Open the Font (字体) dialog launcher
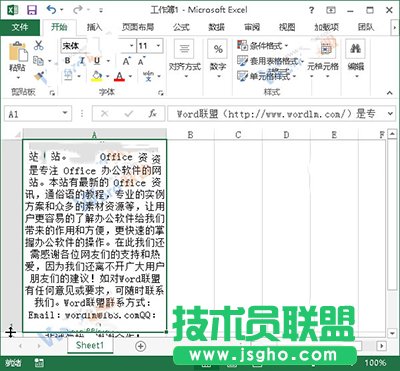Image resolution: width=400 pixels, height=371 pixels. [161, 93]
